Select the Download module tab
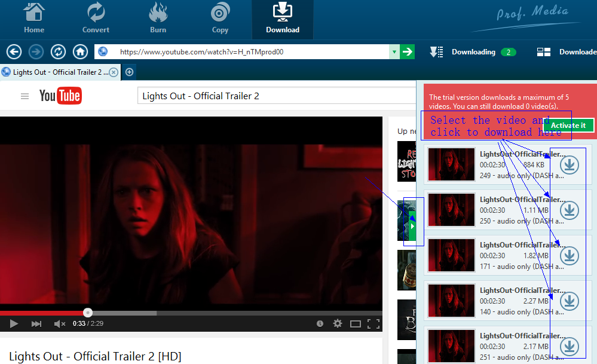 (283, 19)
